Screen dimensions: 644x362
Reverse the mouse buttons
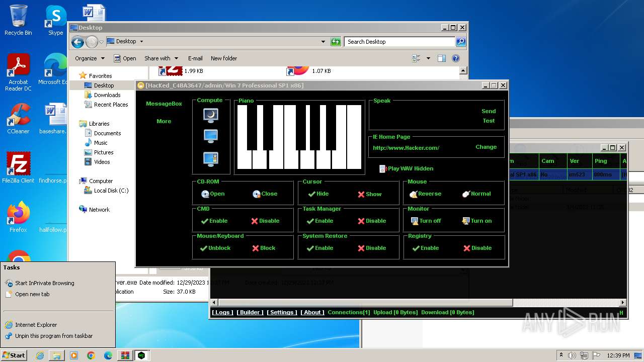click(x=425, y=194)
